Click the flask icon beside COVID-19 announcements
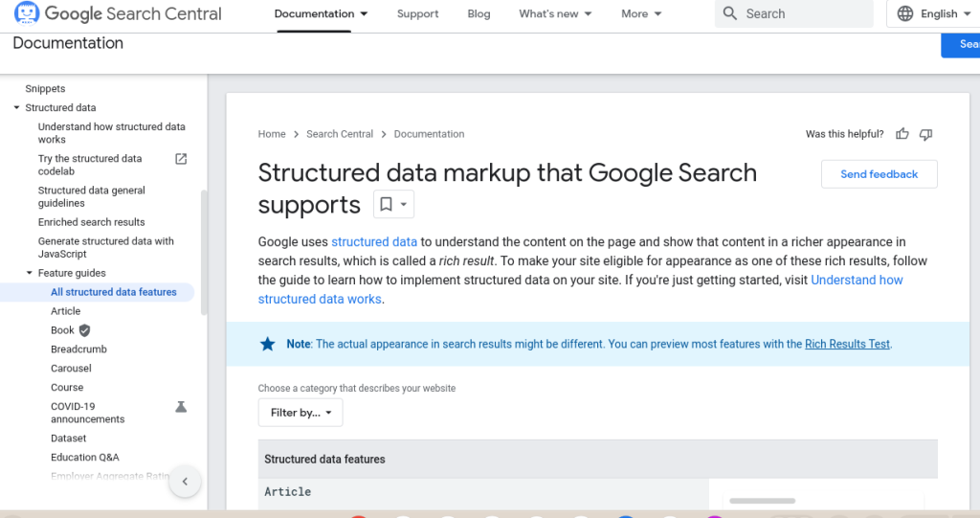Viewport: 980px width, 518px height. 181,407
